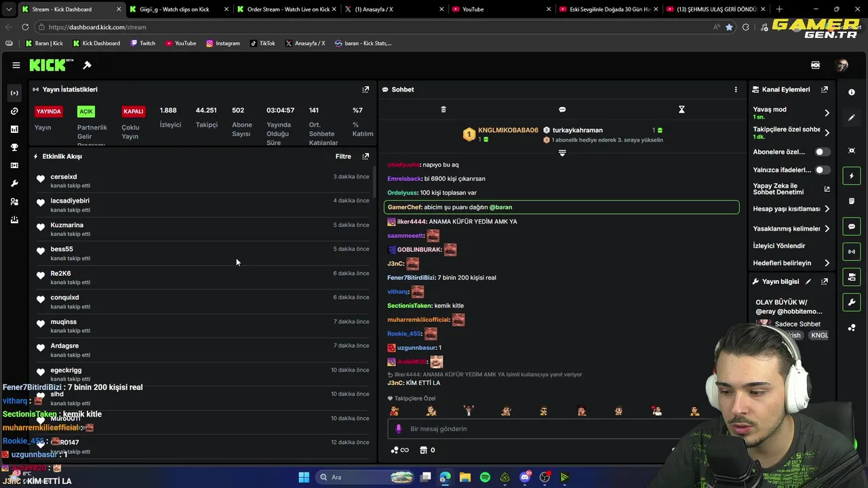Open the Windows Start menu
This screenshot has width=868, height=488.
coord(304,477)
